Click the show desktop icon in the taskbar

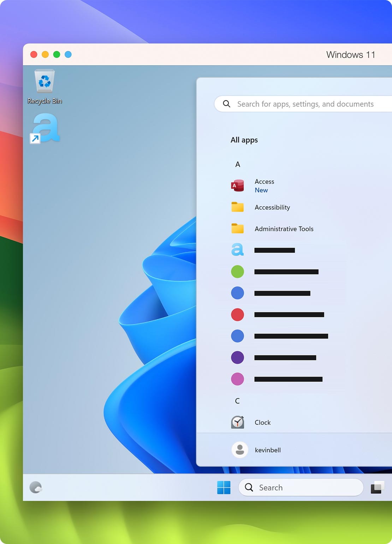[377, 487]
